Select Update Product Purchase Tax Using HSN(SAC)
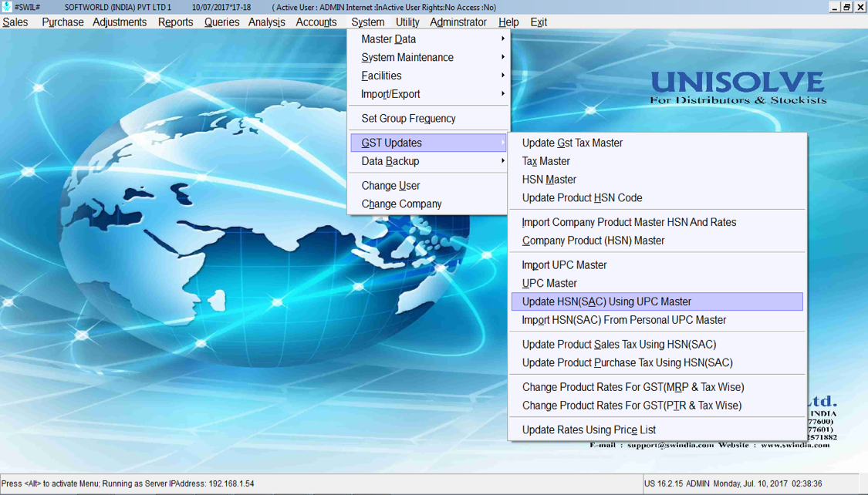Viewport: 868px width, 495px height. point(657,362)
